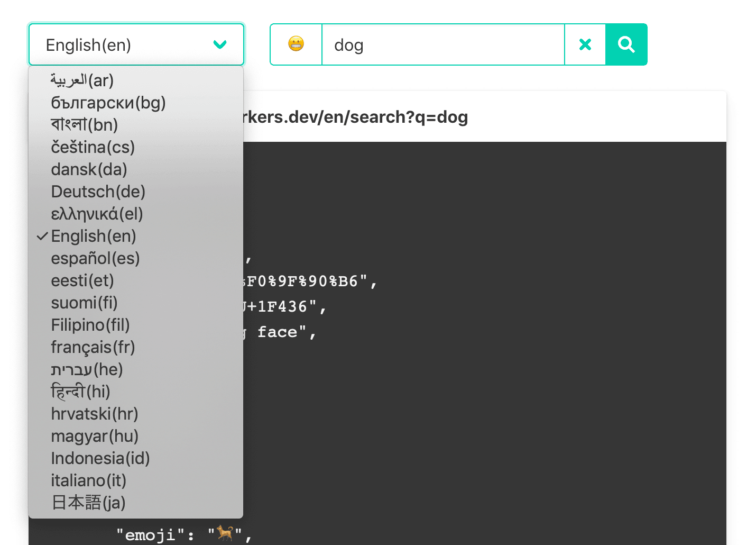The width and height of the screenshot is (756, 545).
Task: Clear the search field with X icon
Action: (585, 44)
